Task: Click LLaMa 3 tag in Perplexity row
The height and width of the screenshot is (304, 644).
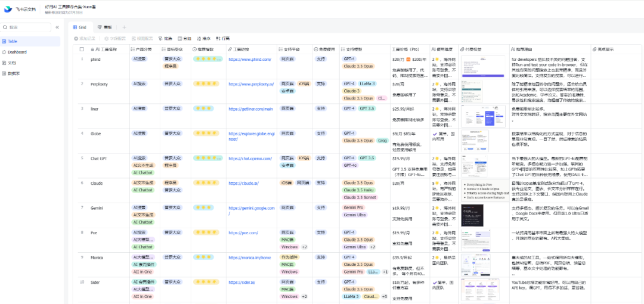Action: [x=367, y=84]
